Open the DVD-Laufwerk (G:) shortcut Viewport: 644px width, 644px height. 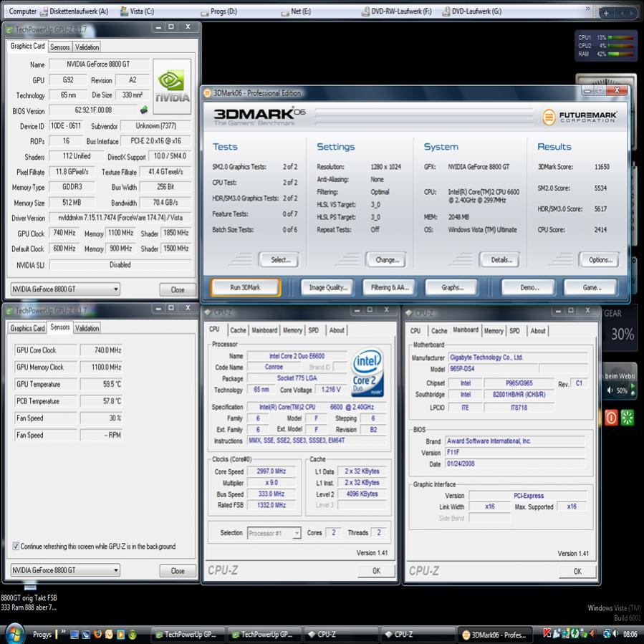point(471,11)
